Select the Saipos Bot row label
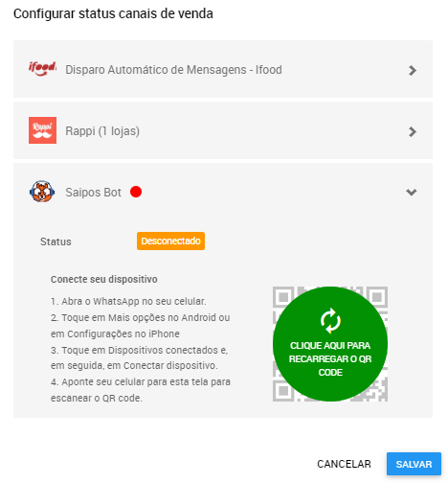448x483 pixels. point(93,193)
